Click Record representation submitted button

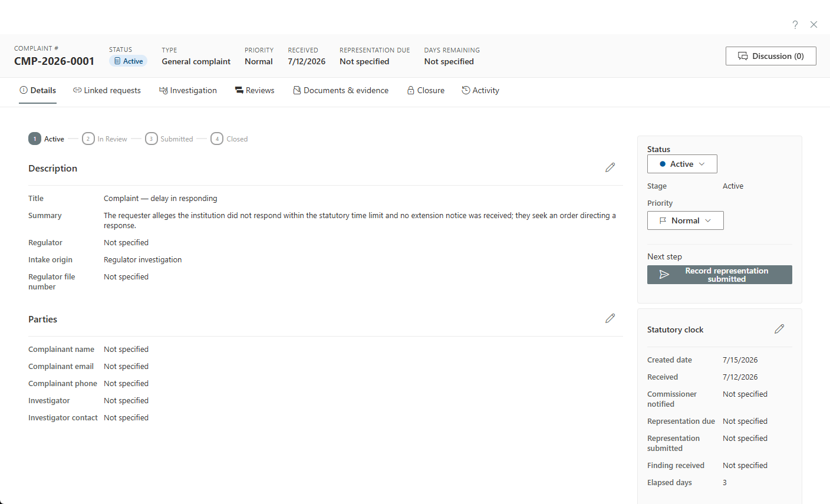719,275
